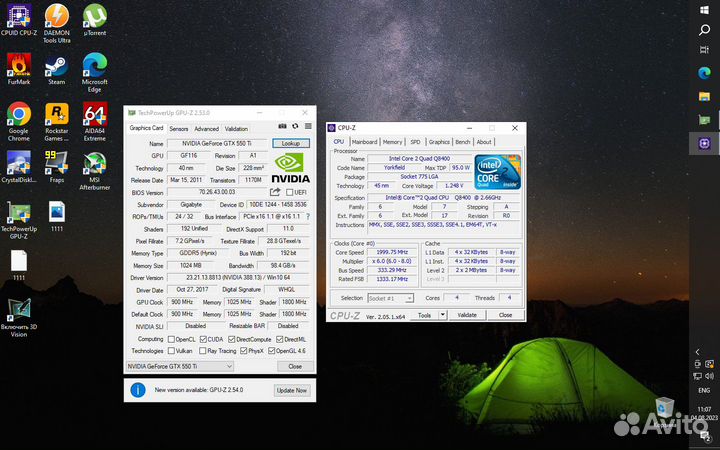Screen dimensions: 720x450
Task: Click the Lookup button in GPU-Z
Action: point(291,143)
